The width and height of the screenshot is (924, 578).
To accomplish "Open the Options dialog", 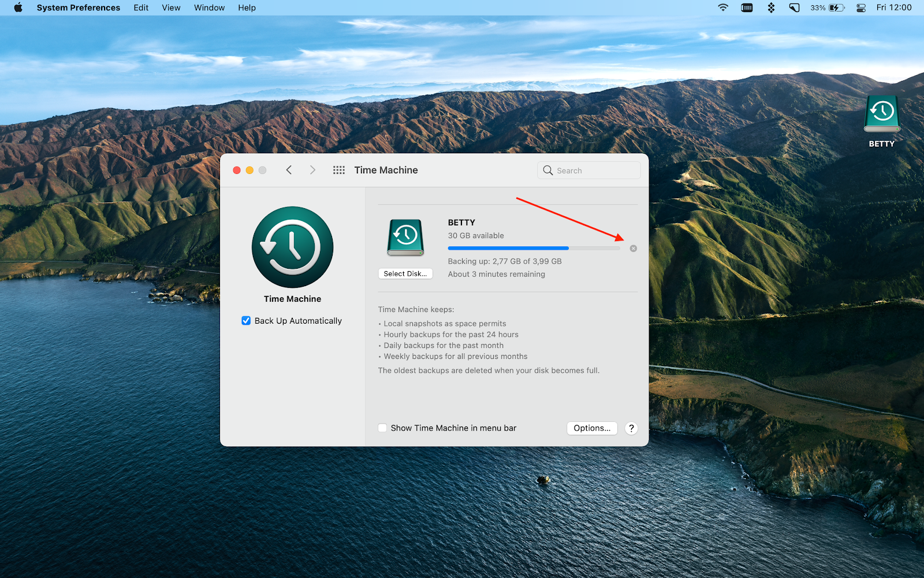I will [592, 428].
